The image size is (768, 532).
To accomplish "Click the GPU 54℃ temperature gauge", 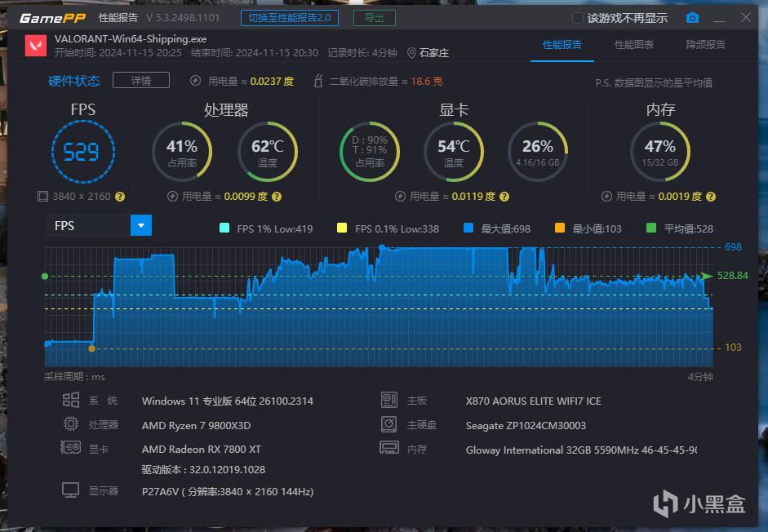I will 454,152.
